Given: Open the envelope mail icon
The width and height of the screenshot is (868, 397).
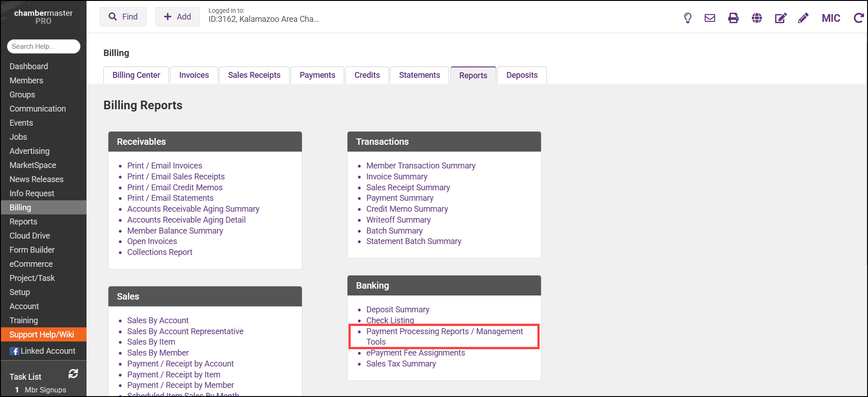Looking at the screenshot, I should (x=710, y=18).
